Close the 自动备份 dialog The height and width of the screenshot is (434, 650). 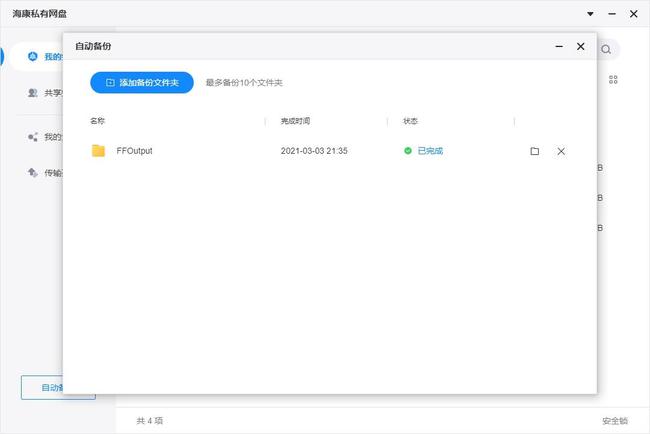(x=581, y=46)
